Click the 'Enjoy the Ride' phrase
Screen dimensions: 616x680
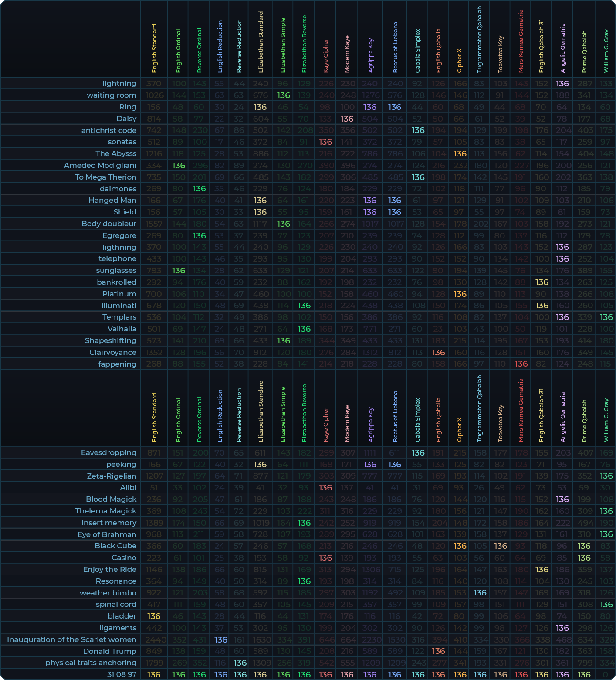(x=110, y=569)
